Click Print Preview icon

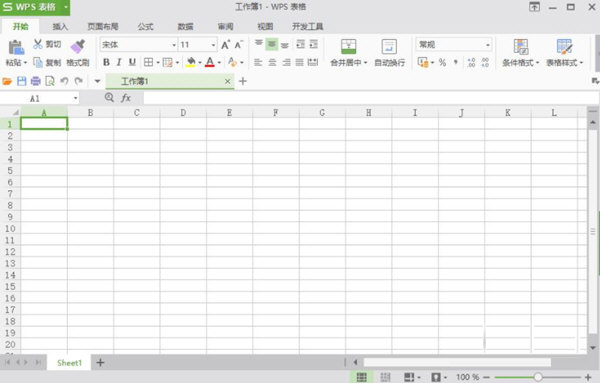[x=50, y=81]
